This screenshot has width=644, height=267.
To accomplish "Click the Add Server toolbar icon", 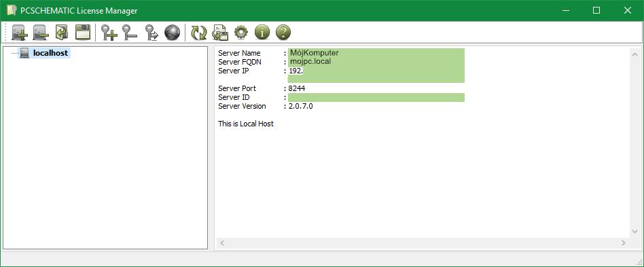I will (x=19, y=33).
